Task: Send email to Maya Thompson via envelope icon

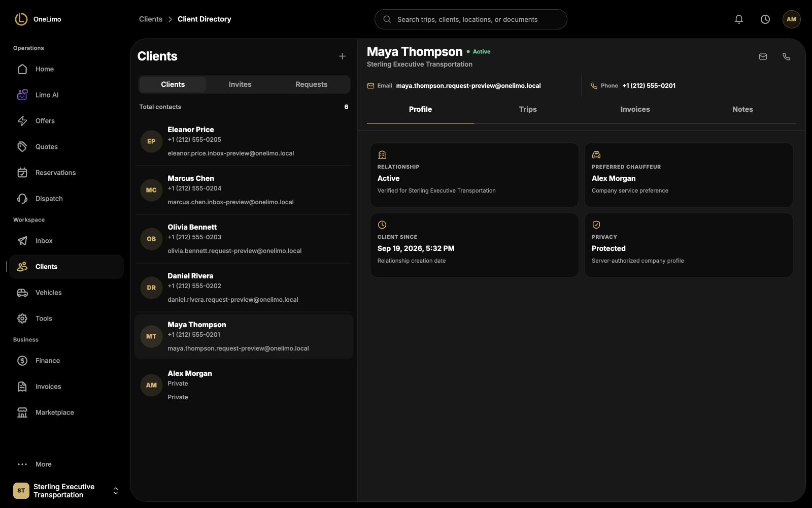Action: pyautogui.click(x=763, y=56)
